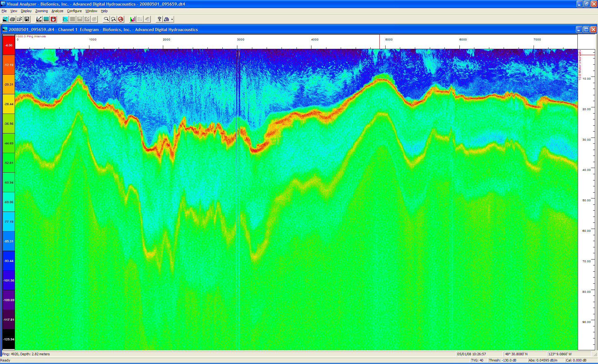Click the Thresh: -130.0 dB status field
Image resolution: width=598 pixels, height=364 pixels.
click(502, 360)
